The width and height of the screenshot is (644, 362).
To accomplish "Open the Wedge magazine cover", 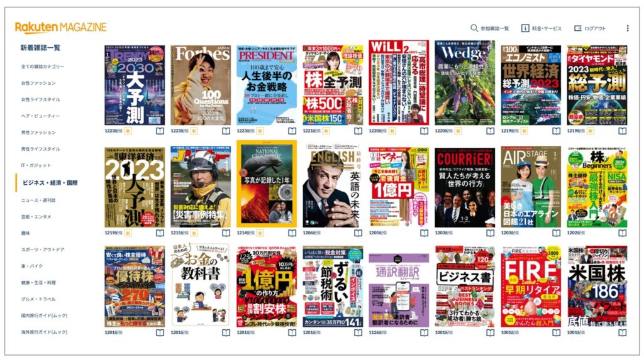I will tap(465, 82).
